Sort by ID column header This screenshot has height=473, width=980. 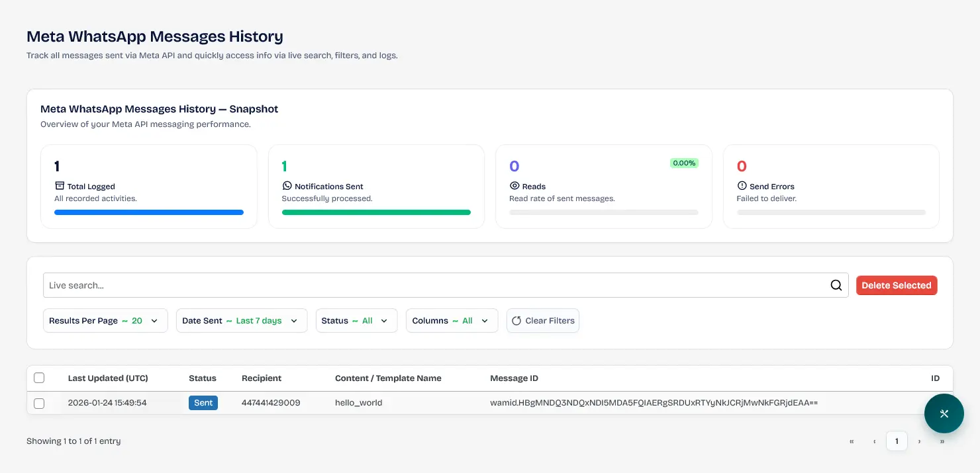935,378
